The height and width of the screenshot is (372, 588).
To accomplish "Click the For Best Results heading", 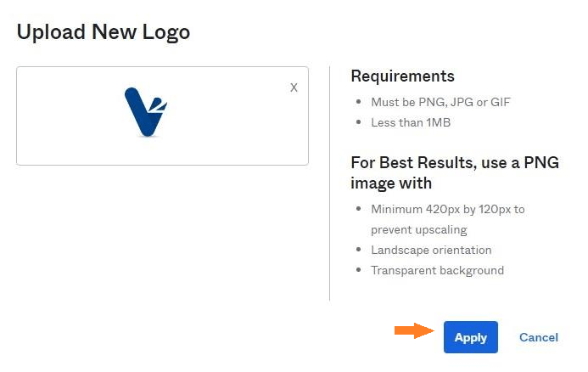I will (x=455, y=172).
